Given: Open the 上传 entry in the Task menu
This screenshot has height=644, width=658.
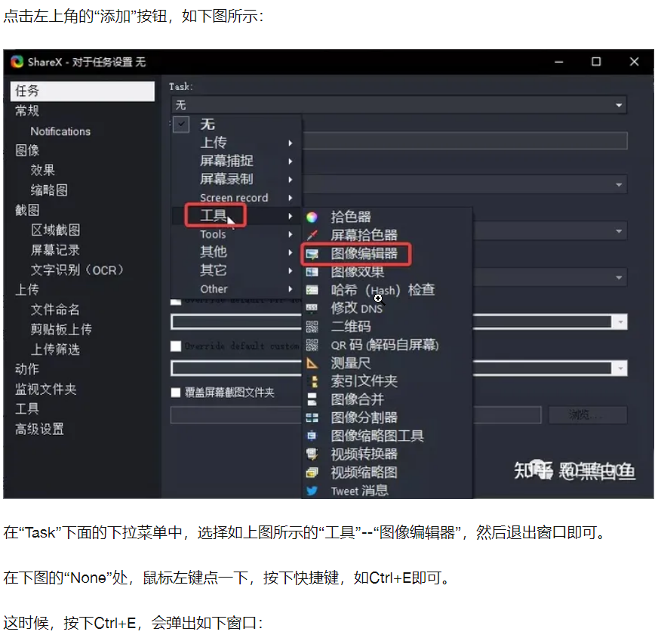Looking at the screenshot, I should [236, 143].
